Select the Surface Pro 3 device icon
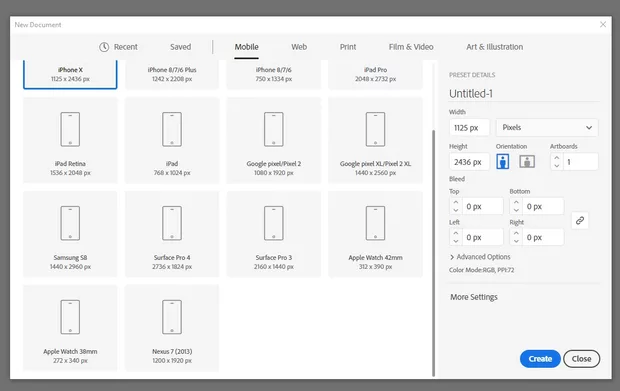 pyautogui.click(x=274, y=223)
